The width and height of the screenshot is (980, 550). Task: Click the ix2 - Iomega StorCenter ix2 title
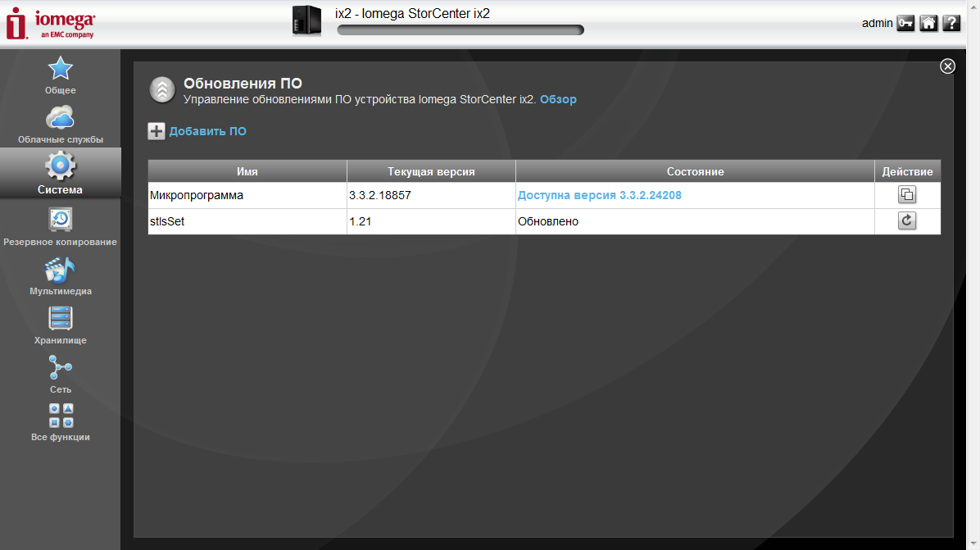[412, 13]
